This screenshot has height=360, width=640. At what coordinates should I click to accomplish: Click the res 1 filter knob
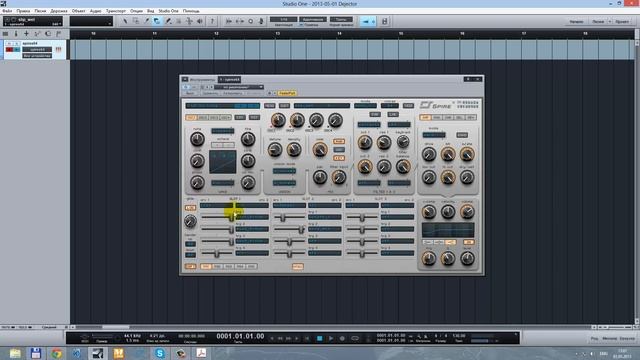[384, 142]
